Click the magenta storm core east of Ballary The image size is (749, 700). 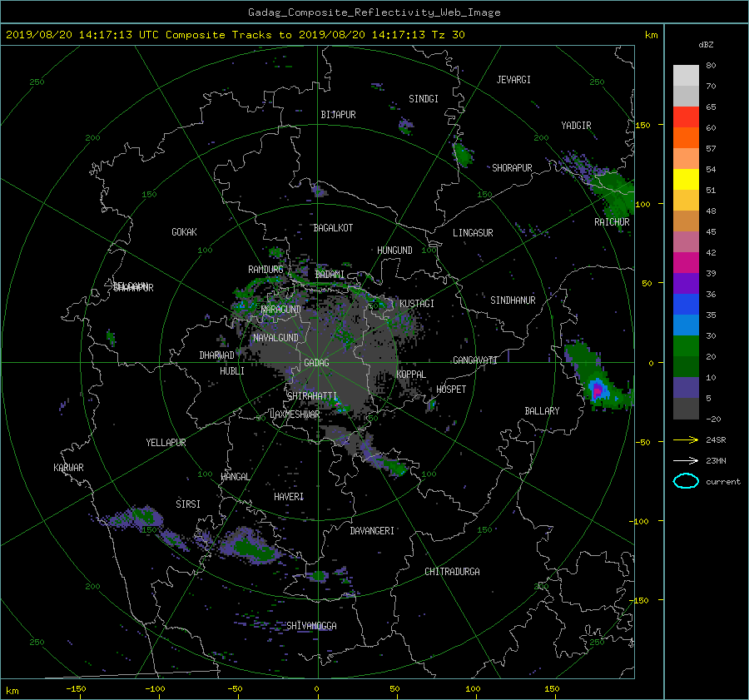tap(597, 392)
